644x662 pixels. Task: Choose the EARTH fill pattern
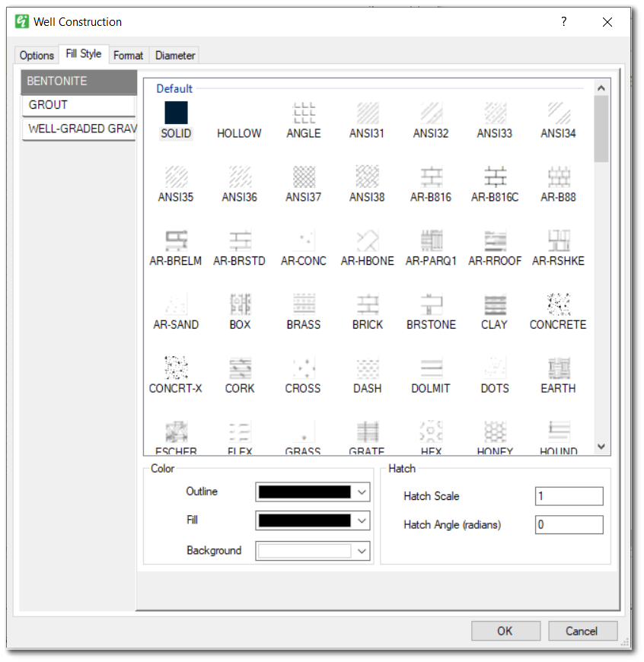tap(558, 368)
